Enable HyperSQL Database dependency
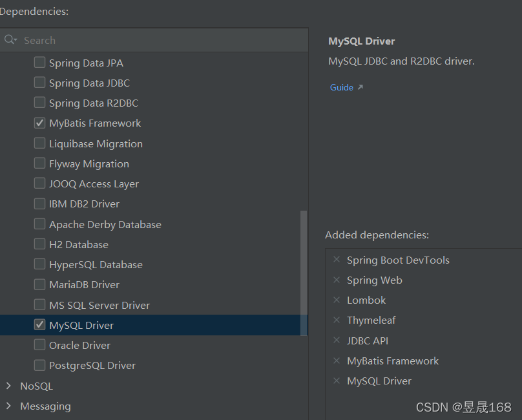Image resolution: width=522 pixels, height=420 pixels. (x=39, y=264)
